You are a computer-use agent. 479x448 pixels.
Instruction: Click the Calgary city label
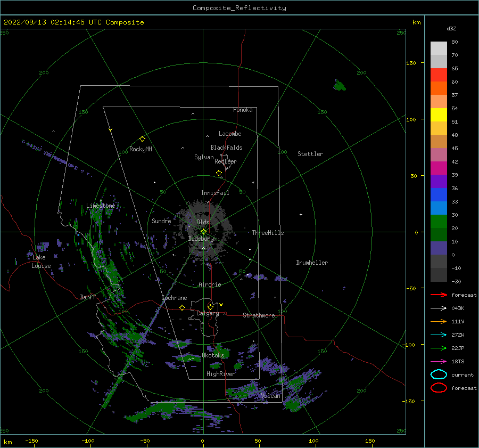pos(208,313)
